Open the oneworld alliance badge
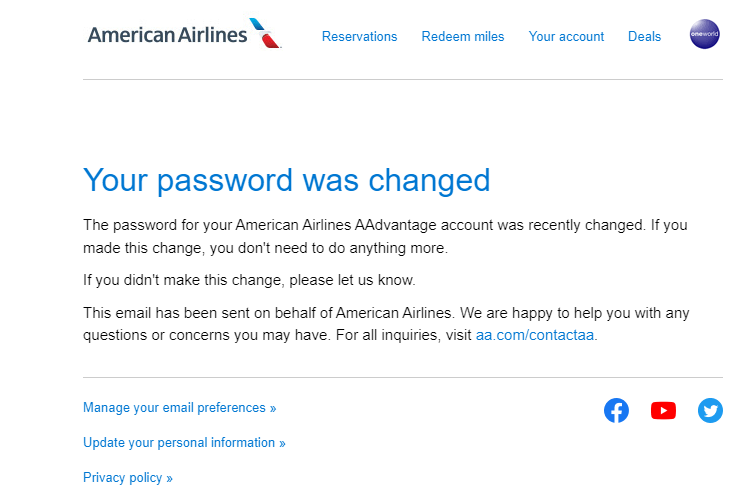This screenshot has width=750, height=497. point(704,35)
